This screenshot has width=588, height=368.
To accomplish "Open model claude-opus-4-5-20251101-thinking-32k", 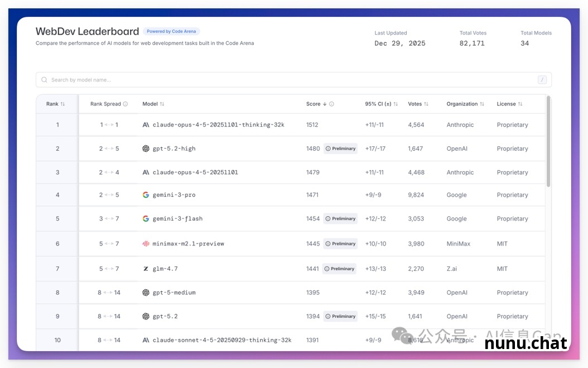I will [x=218, y=125].
